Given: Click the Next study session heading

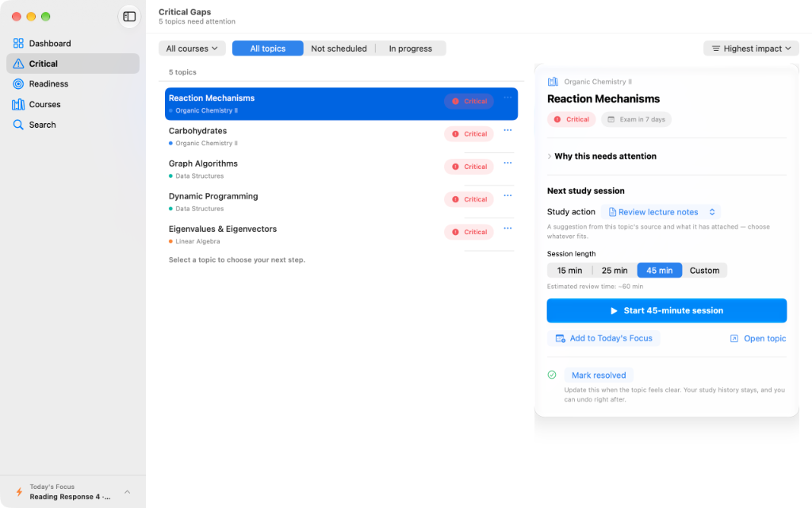Looking at the screenshot, I should tap(586, 190).
